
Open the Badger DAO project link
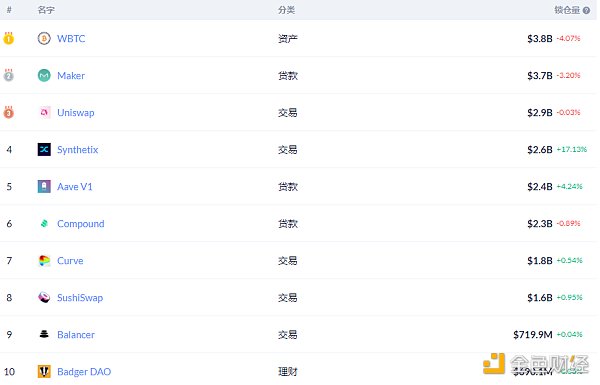pyautogui.click(x=84, y=372)
